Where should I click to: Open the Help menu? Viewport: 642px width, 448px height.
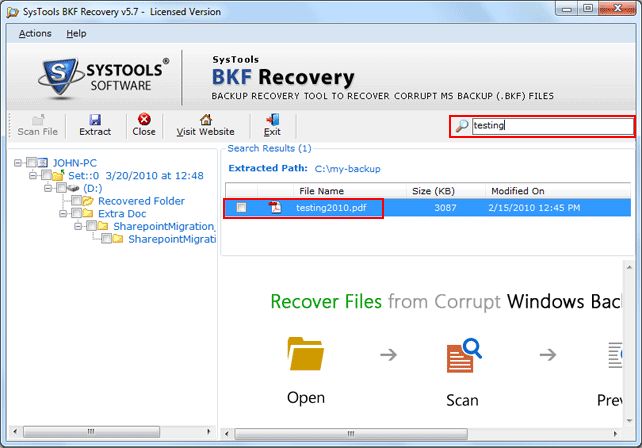click(76, 34)
